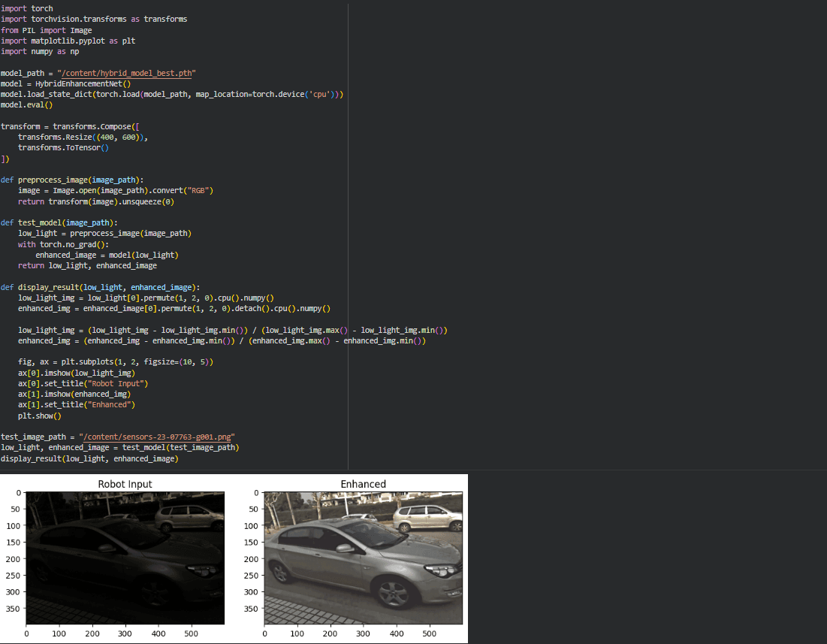Click the 'plt.show()' line
Screen dimensions: 827x644
coord(40,416)
